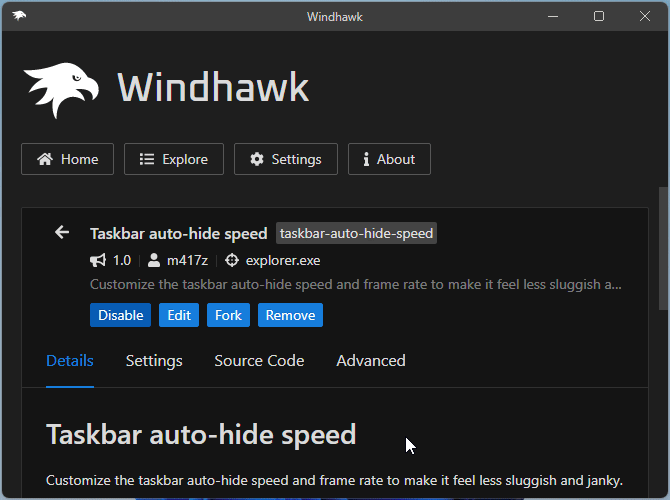670x500 pixels.
Task: Open the Home page
Action: coord(68,159)
